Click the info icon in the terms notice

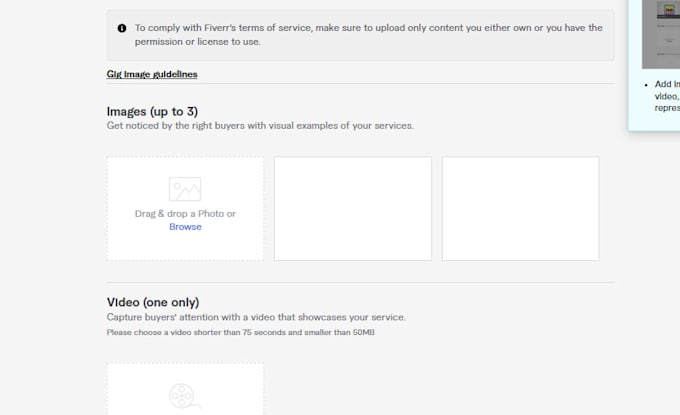[122, 28]
